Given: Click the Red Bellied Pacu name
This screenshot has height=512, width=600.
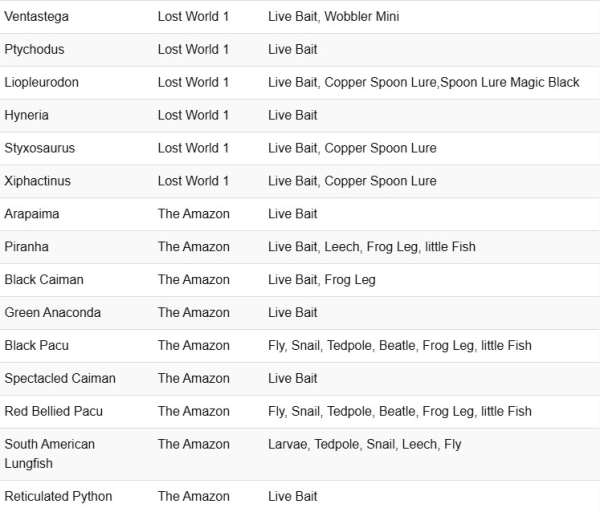Looking at the screenshot, I should coord(54,412).
